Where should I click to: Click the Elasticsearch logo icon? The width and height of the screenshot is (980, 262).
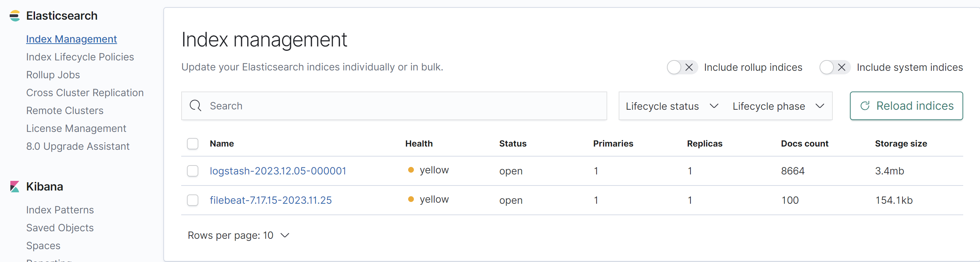coord(14,16)
